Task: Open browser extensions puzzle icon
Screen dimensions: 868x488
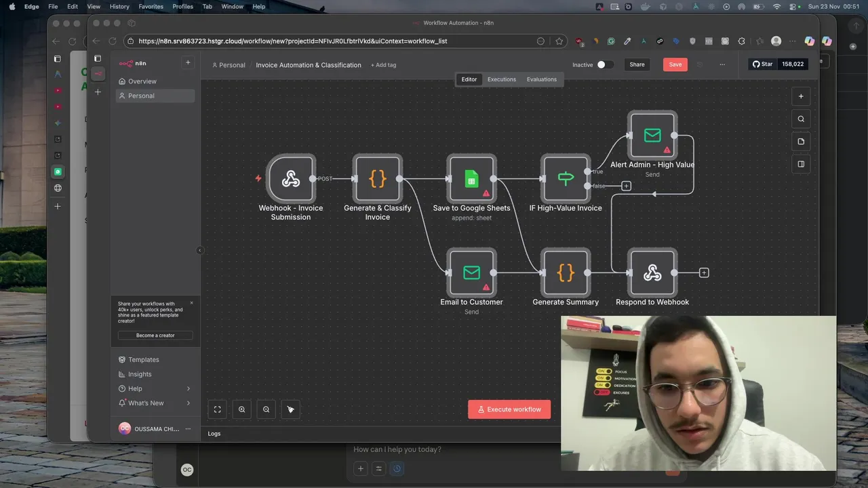Action: (741, 41)
